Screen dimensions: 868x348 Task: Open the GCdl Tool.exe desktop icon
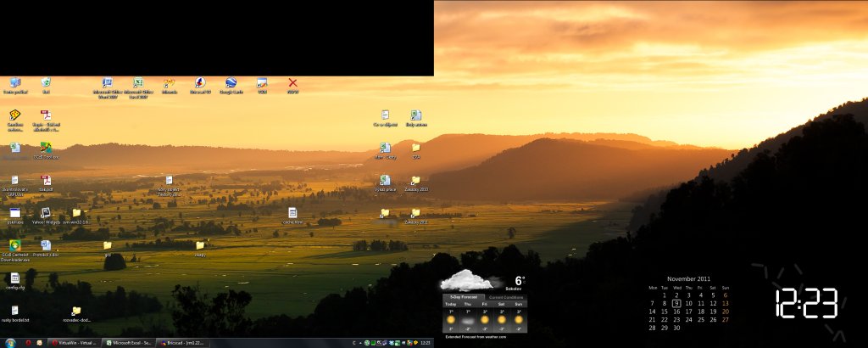click(x=46, y=150)
